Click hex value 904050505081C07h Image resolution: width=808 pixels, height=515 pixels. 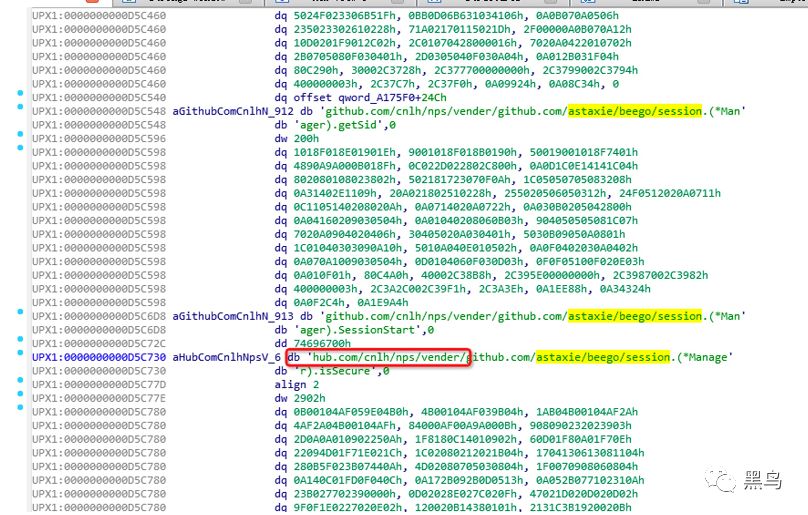click(587, 221)
